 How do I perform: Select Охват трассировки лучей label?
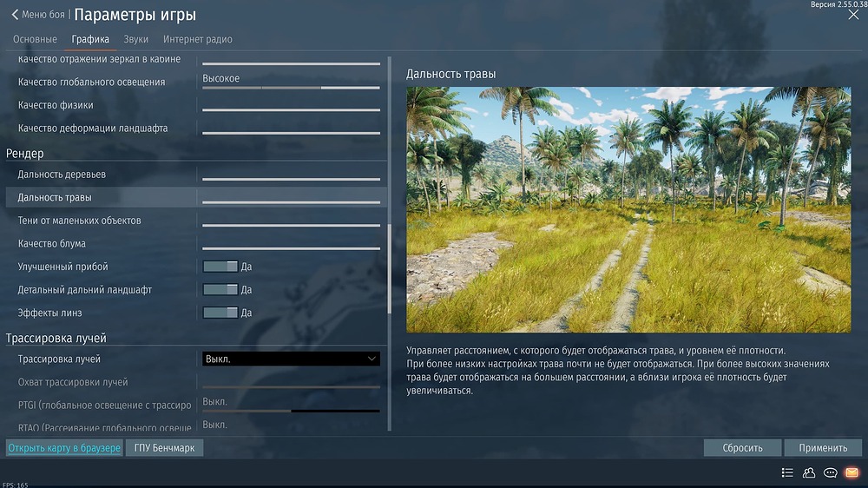pyautogui.click(x=73, y=382)
